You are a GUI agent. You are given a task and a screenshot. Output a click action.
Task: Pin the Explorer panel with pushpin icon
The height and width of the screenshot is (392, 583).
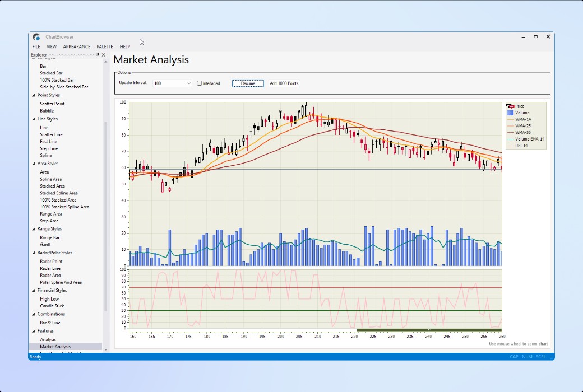[98, 55]
